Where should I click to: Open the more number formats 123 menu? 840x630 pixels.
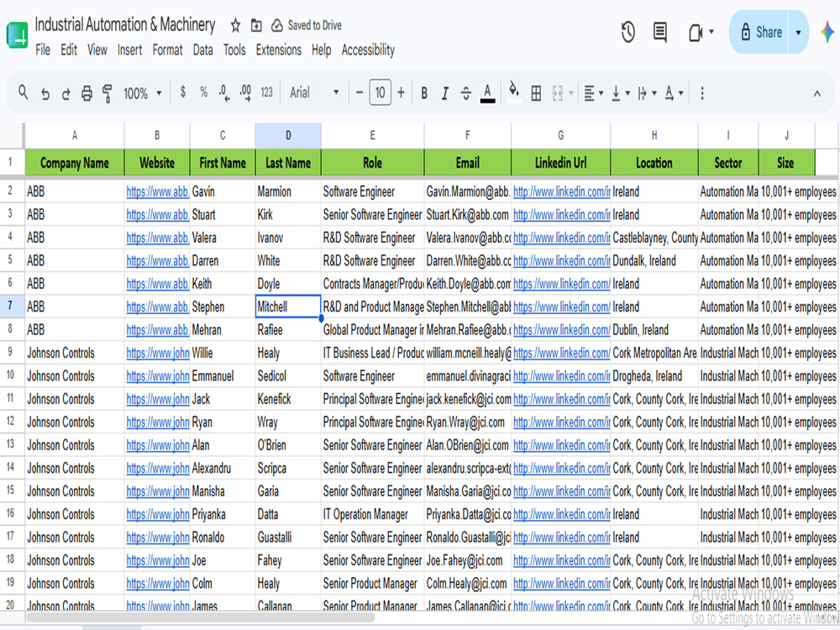pyautogui.click(x=267, y=92)
